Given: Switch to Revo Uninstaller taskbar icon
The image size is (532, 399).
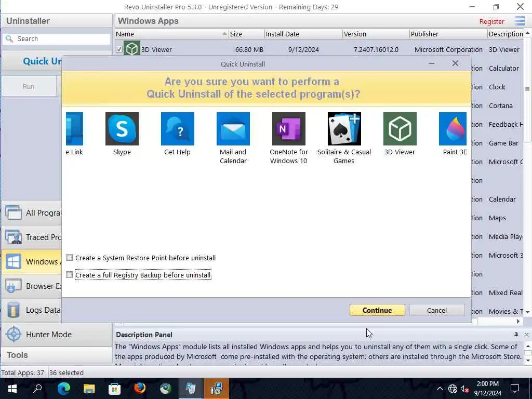Looking at the screenshot, I should pos(191,389).
